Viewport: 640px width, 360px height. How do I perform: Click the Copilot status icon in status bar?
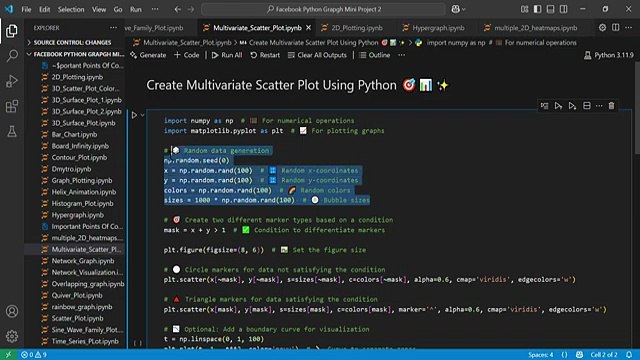pos(579,355)
